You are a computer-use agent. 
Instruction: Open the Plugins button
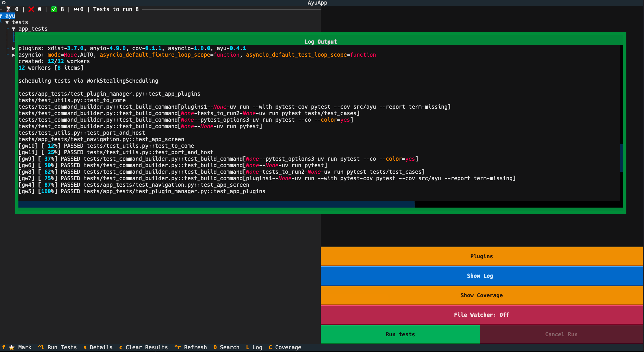(x=481, y=256)
